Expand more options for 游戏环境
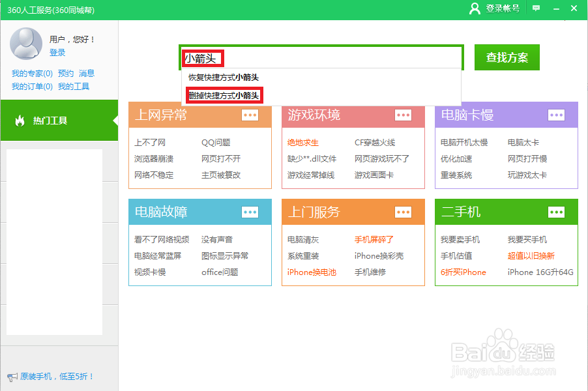Viewport: 588px width, 391px height. [403, 115]
